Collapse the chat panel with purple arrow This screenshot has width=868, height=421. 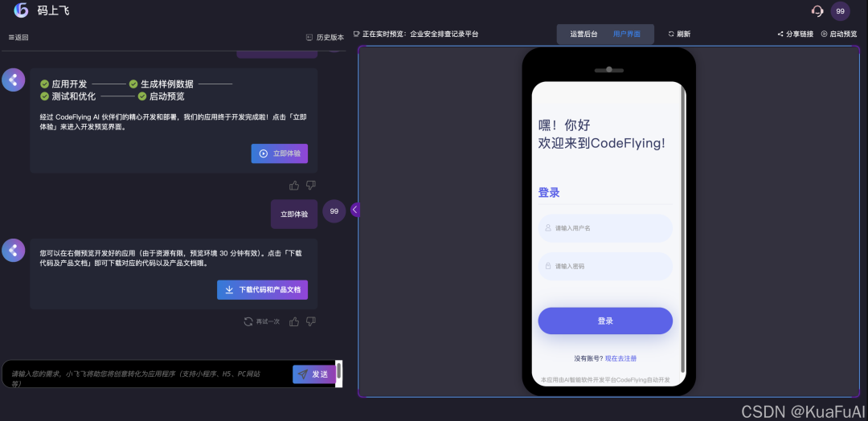coord(355,210)
